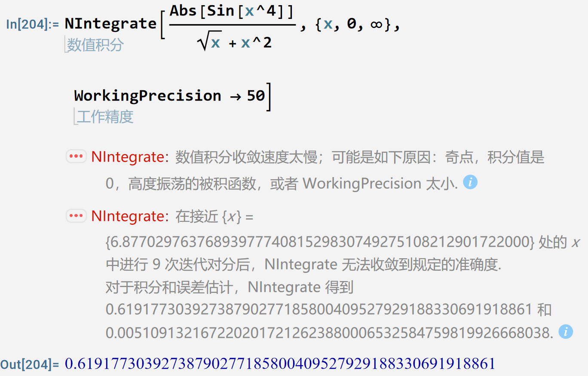The width and height of the screenshot is (588, 376).
Task: Open the ellipsis menu beside the bisection failure message
Action: (x=77, y=216)
